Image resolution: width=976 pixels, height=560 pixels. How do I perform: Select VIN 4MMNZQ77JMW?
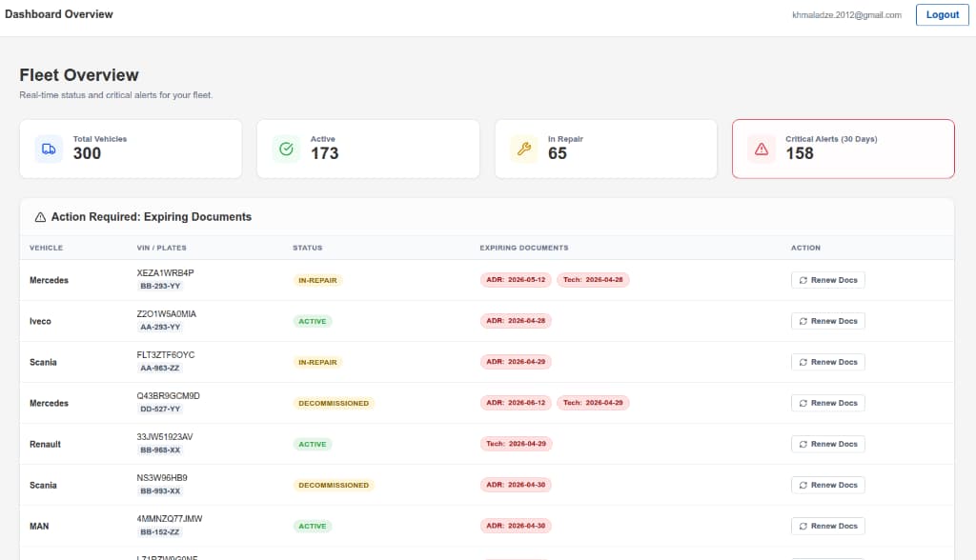[x=170, y=520]
